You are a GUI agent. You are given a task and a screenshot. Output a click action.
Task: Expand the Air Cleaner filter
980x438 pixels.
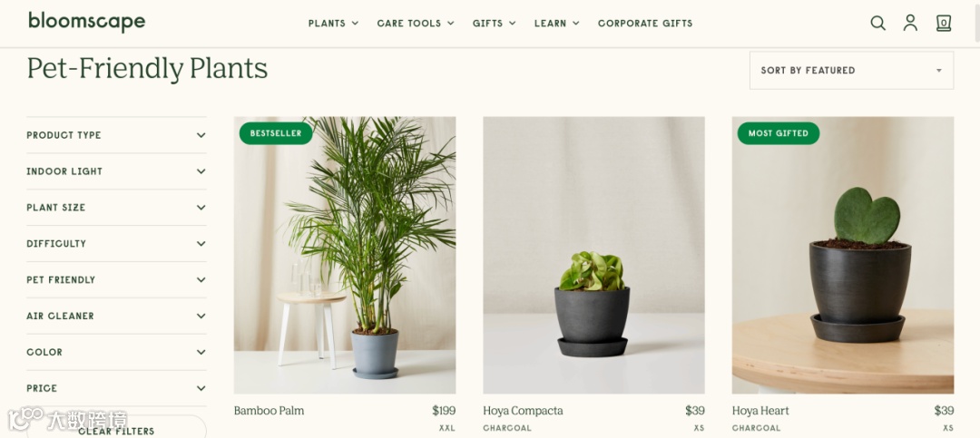point(116,316)
